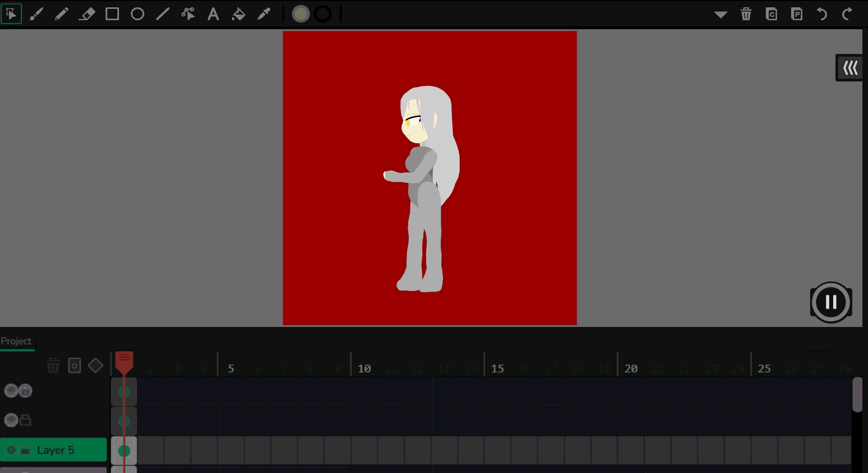Click the timeline frame icon beside trash

[x=75, y=366]
